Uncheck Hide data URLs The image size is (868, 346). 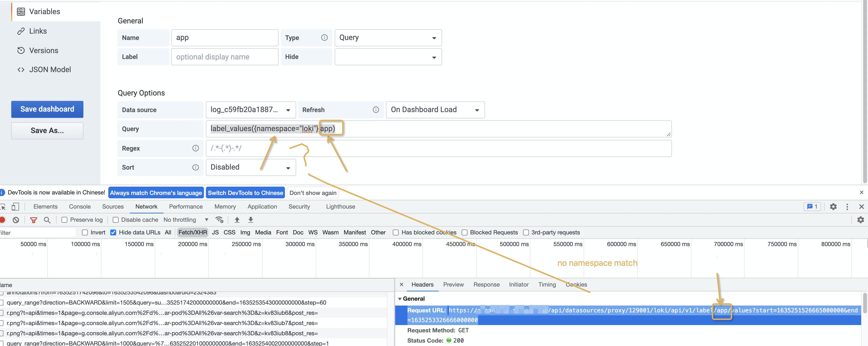point(113,232)
